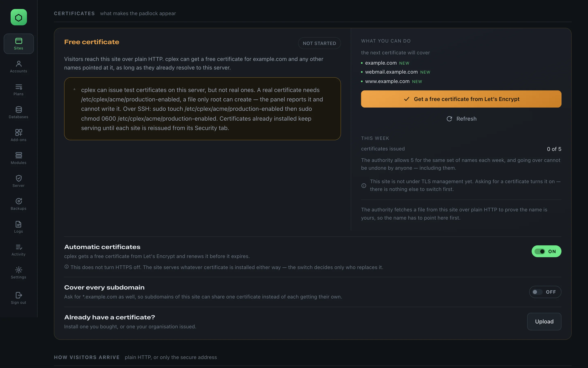Click the CERTIFICATES section header
The height and width of the screenshot is (368, 588).
(74, 13)
